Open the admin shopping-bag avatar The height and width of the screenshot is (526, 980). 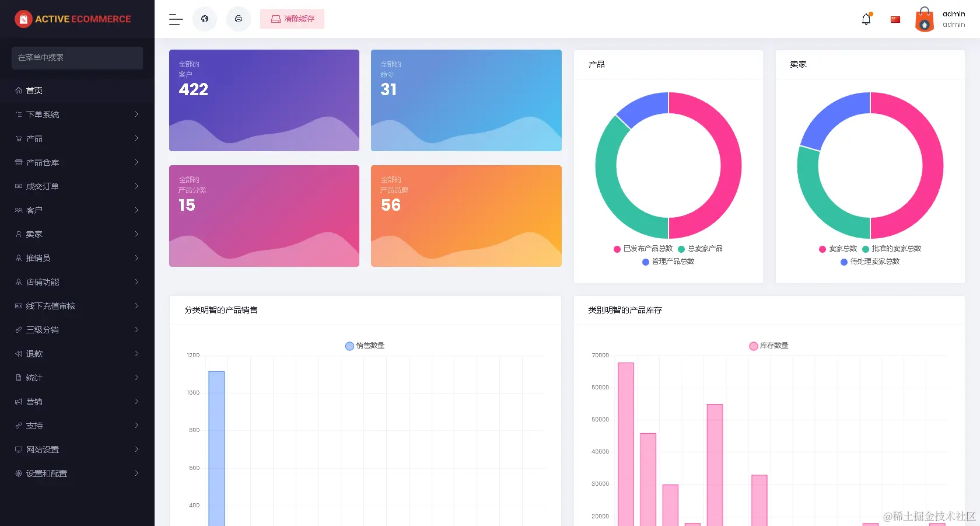click(925, 19)
